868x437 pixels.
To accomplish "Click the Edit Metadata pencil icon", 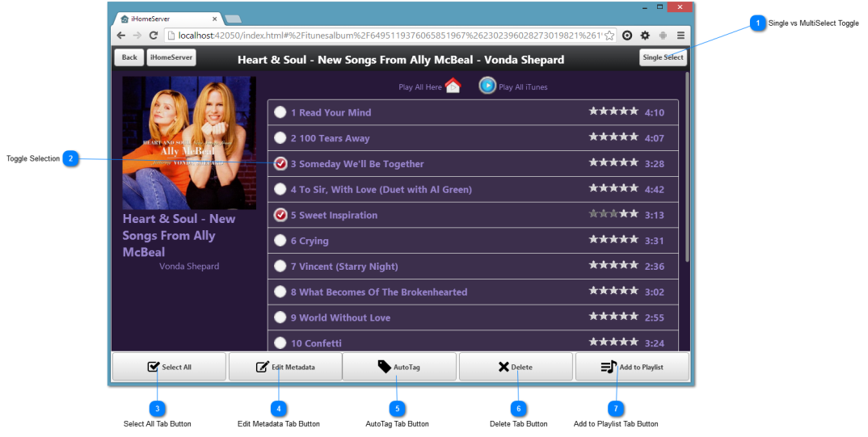I will 263,367.
